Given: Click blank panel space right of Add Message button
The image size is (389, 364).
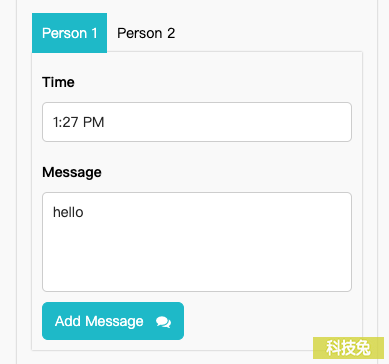Looking at the screenshot, I should (267, 321).
